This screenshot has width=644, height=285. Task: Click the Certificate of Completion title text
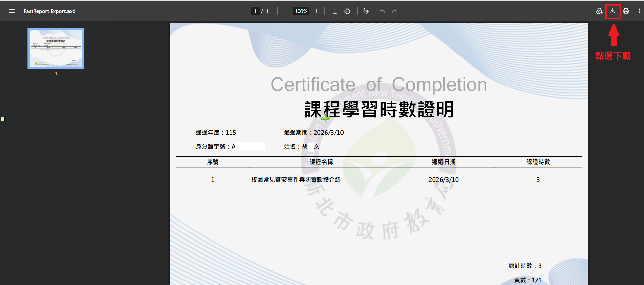(x=378, y=84)
